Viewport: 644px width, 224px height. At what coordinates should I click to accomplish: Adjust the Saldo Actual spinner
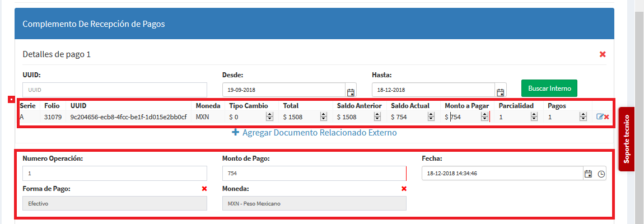[x=431, y=117]
